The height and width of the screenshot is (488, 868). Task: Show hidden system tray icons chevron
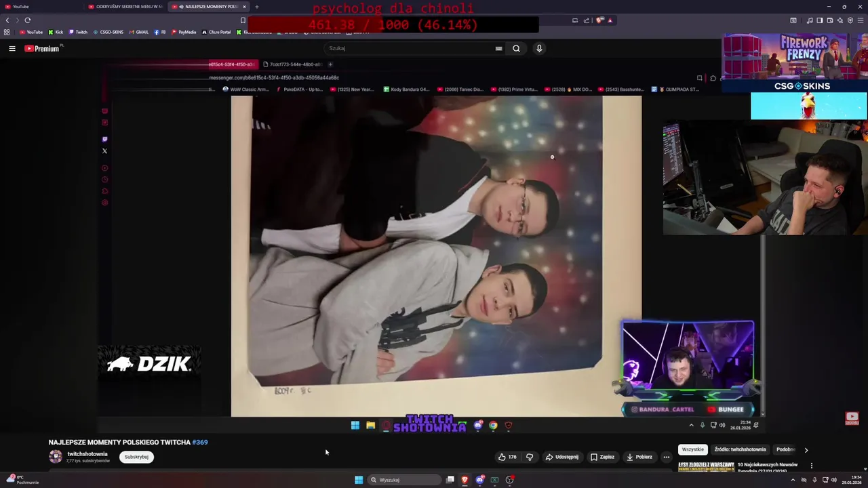tap(793, 480)
